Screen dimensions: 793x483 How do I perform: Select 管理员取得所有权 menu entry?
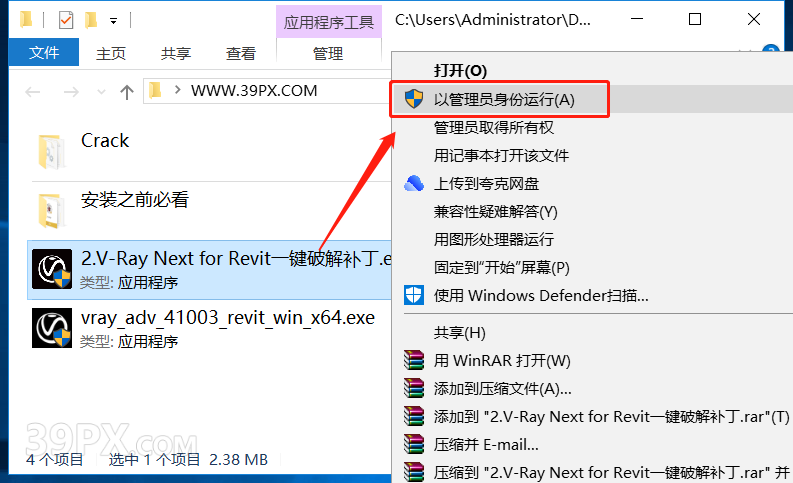tap(494, 127)
